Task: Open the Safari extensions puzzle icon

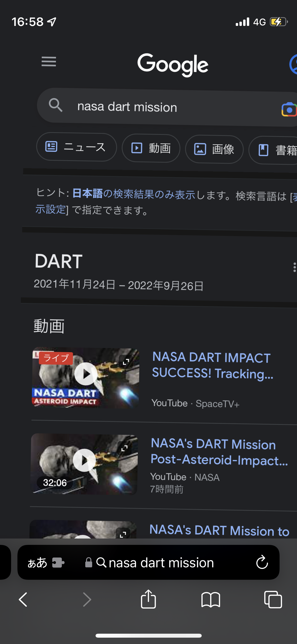Action: [x=58, y=563]
